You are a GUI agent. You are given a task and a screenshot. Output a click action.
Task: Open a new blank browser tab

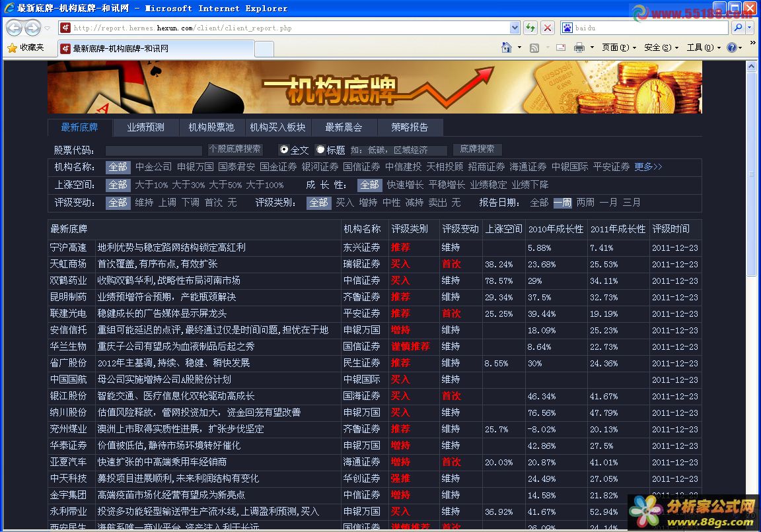(264, 49)
